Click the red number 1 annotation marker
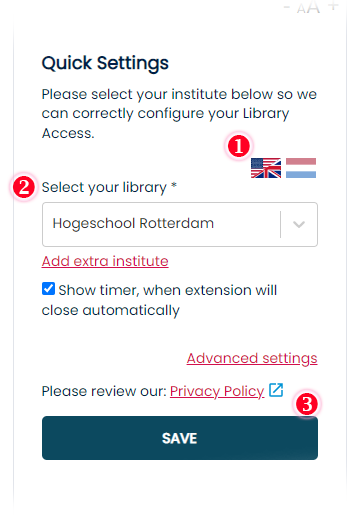The width and height of the screenshot is (360, 516). (238, 146)
